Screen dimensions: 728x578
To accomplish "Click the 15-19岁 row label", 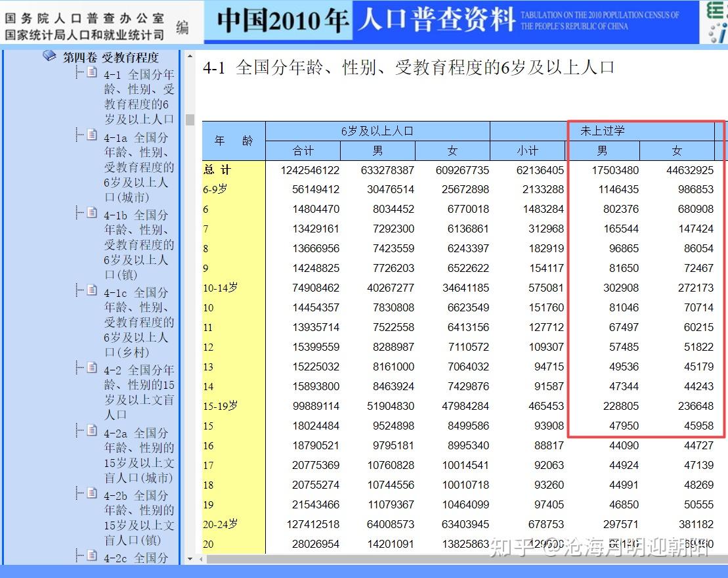I will [x=221, y=406].
